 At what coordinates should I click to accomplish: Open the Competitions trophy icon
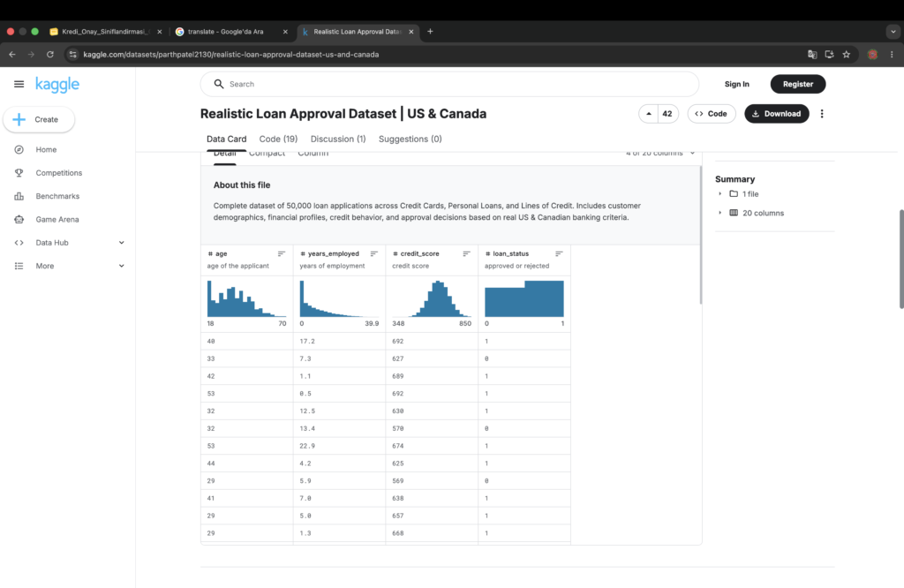(x=19, y=173)
